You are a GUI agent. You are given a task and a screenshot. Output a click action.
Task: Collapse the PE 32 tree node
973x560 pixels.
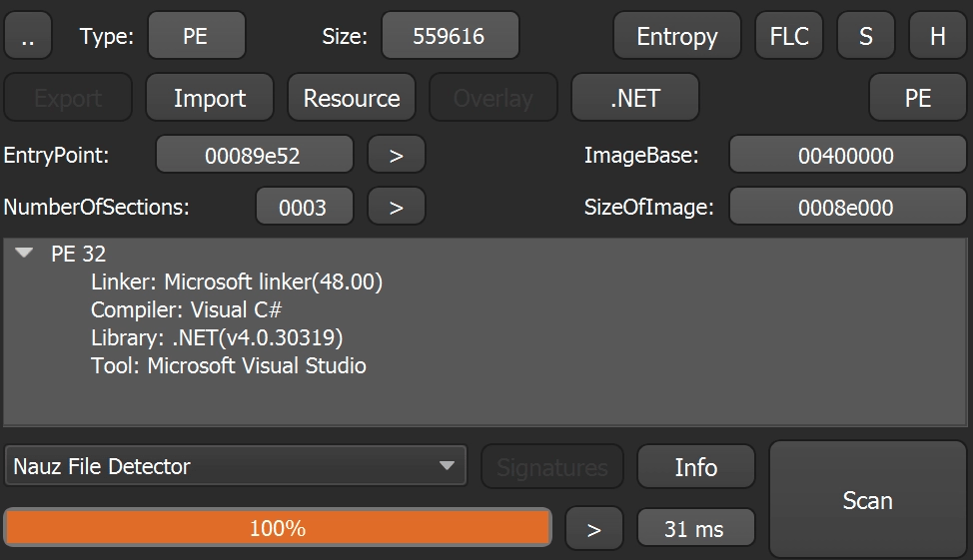coord(24,253)
